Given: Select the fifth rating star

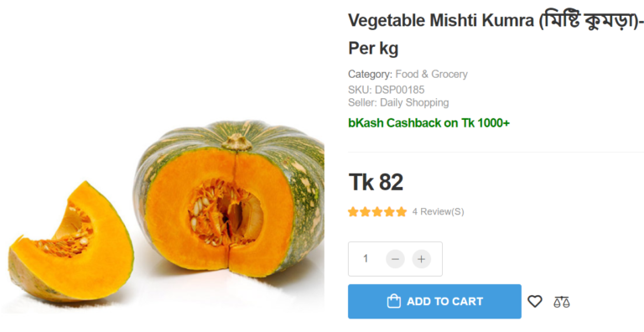Looking at the screenshot, I should click(402, 211).
